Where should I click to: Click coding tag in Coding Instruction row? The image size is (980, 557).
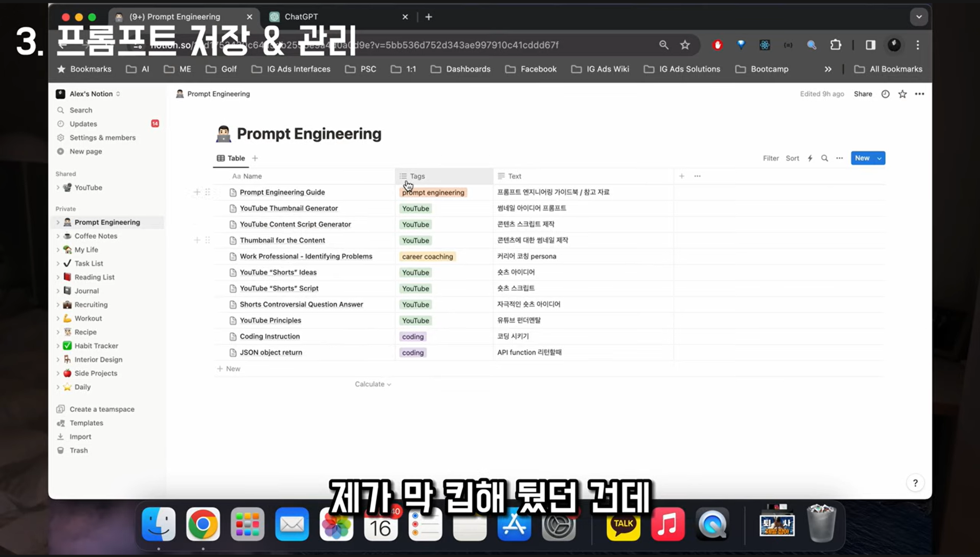point(413,337)
